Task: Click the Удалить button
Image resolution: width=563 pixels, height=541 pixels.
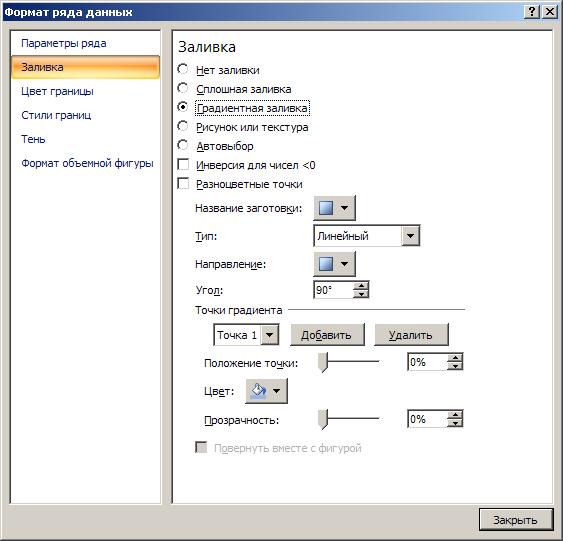Action: (411, 335)
